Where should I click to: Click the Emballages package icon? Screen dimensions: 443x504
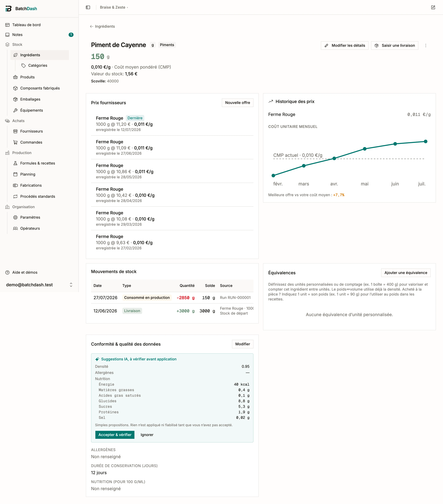click(15, 99)
